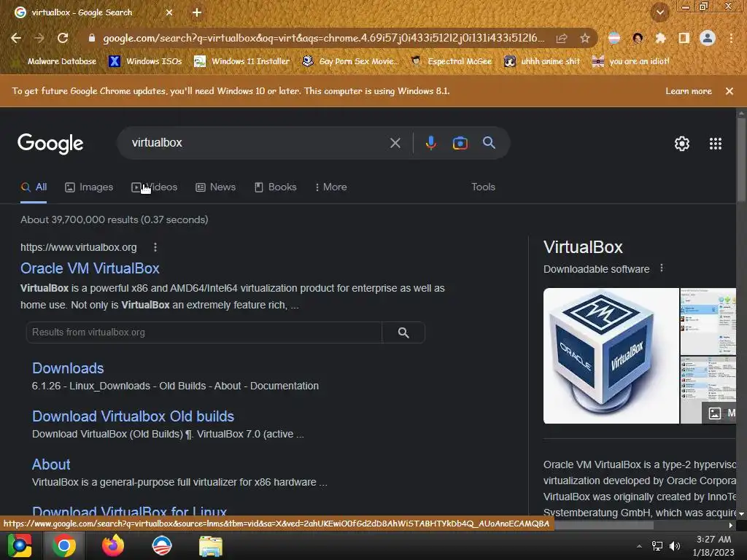
Task: Open the Downloads sitelink
Action: tap(68, 368)
